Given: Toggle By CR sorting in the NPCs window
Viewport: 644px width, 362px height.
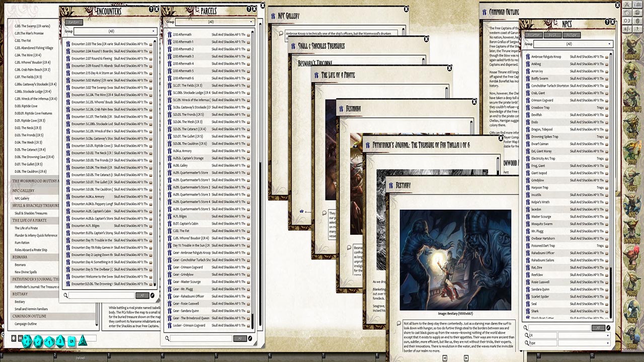Looking at the screenshot, I should tap(552, 35).
